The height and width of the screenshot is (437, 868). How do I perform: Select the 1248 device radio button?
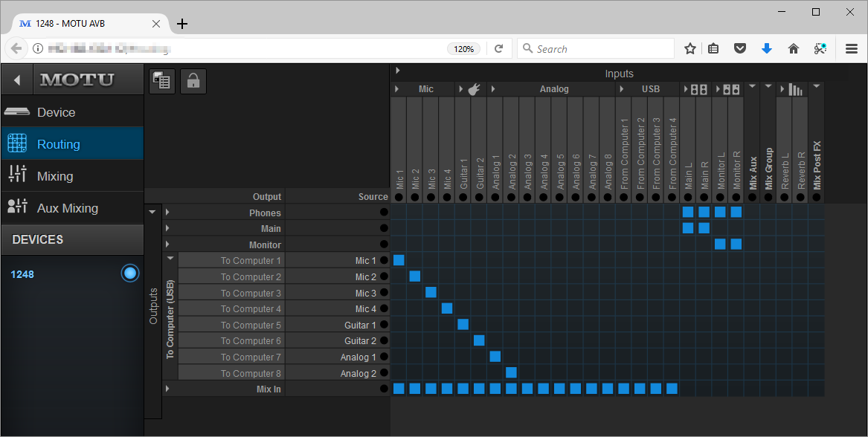click(130, 273)
